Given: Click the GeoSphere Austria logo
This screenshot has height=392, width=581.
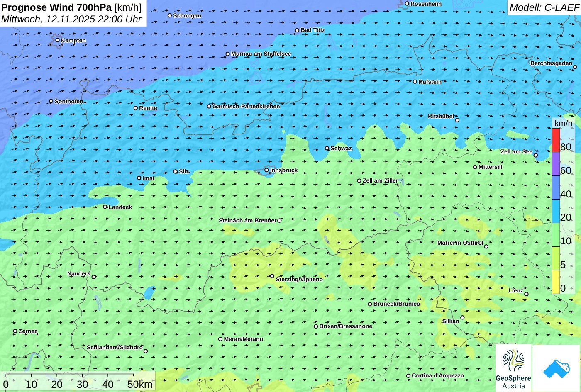Looking at the screenshot, I should 513,368.
